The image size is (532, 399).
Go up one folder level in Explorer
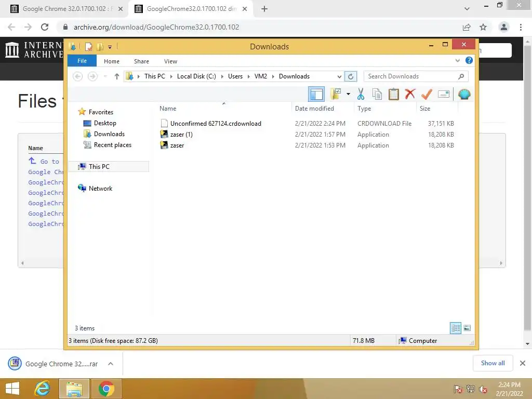point(117,76)
